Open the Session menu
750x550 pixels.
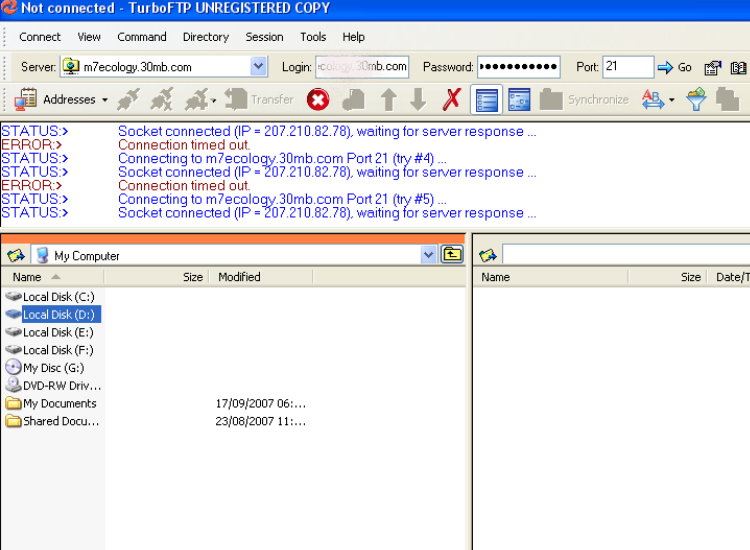point(264,37)
